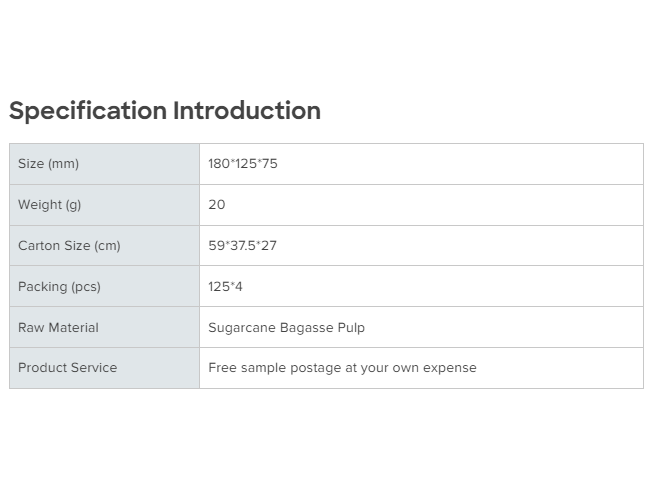Click the word "expense" in the table
The height and width of the screenshot is (483, 664).
(450, 368)
